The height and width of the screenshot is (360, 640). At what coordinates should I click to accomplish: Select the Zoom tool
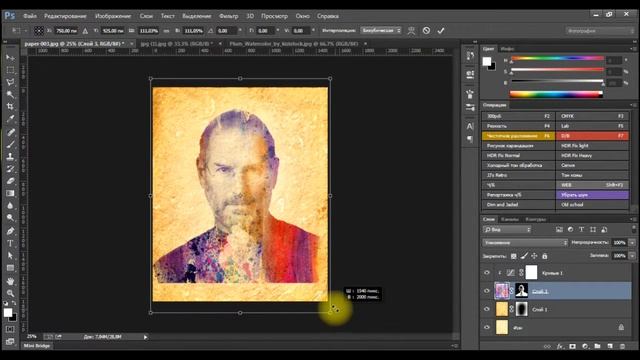(11, 293)
